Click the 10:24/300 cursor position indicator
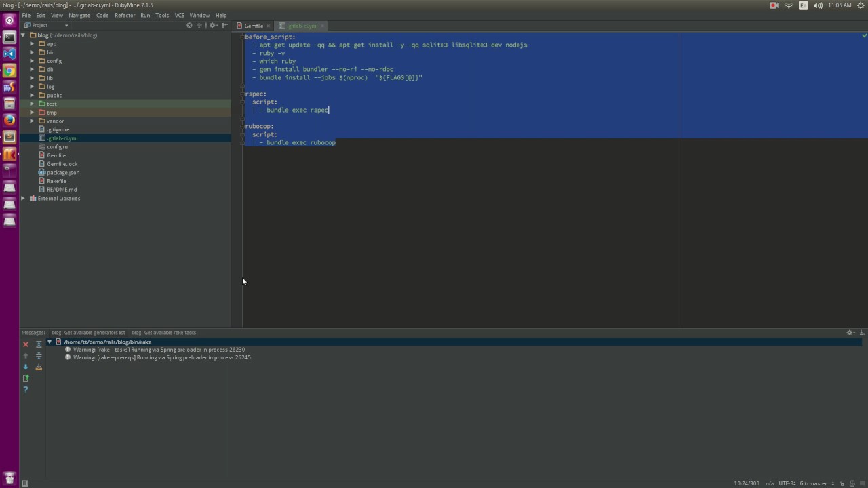Image resolution: width=868 pixels, height=488 pixels. pos(746,483)
